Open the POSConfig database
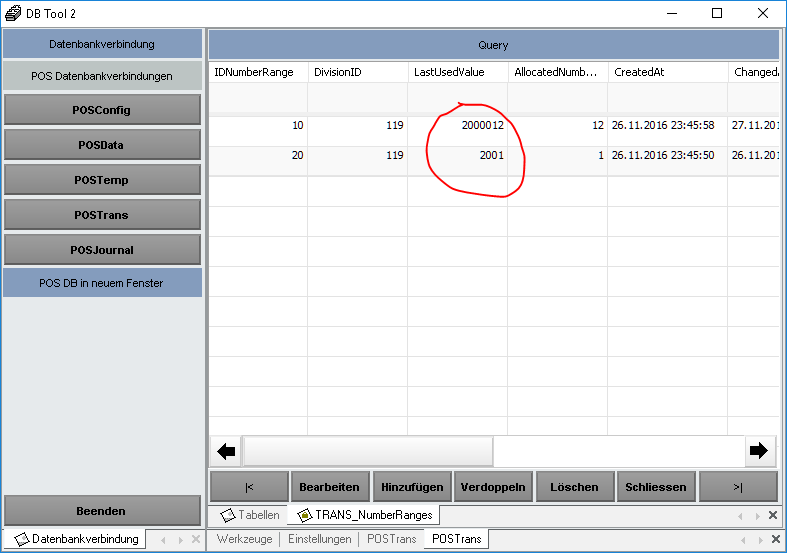The height and width of the screenshot is (553, 787). click(102, 110)
